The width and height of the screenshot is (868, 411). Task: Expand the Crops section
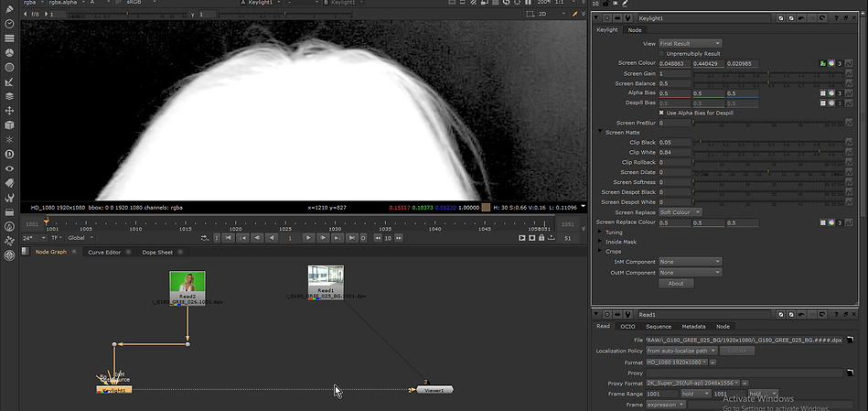point(600,252)
